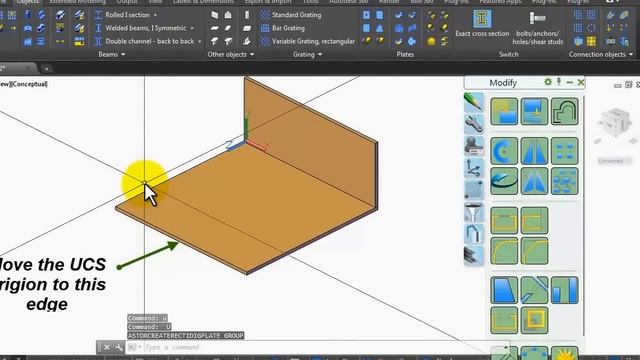Toggle the Exact cross section switch

[482, 24]
